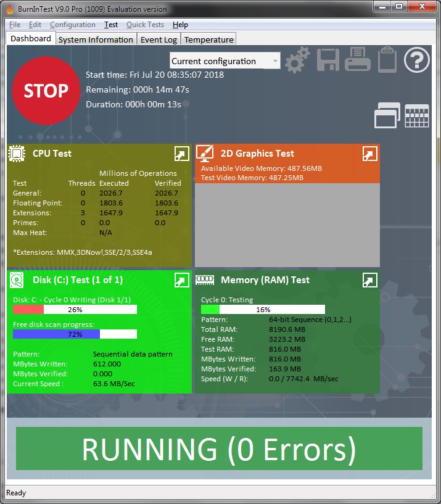Viewport: 441px width, 504px height.
Task: Pop out the 2D Graphics Test window
Action: coord(369,154)
